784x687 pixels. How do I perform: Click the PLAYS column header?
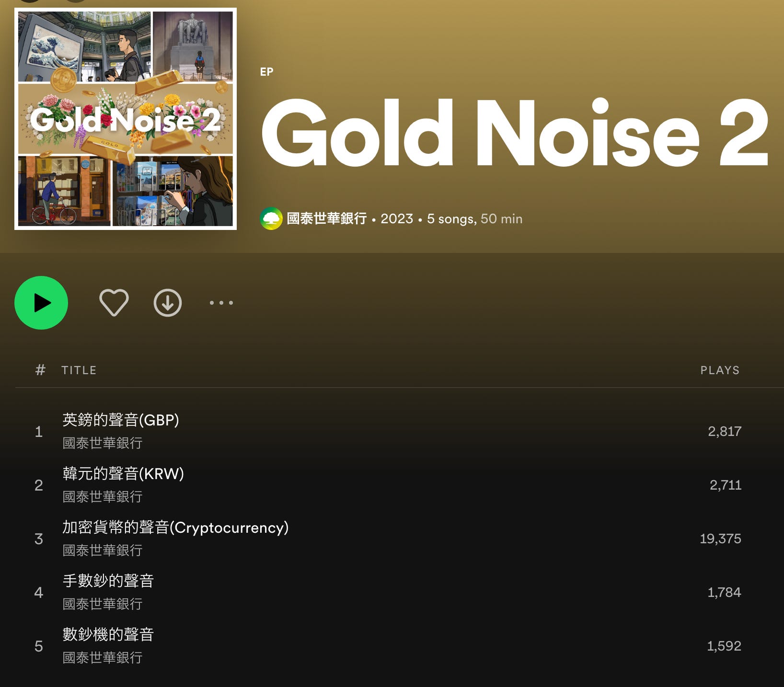tap(720, 370)
